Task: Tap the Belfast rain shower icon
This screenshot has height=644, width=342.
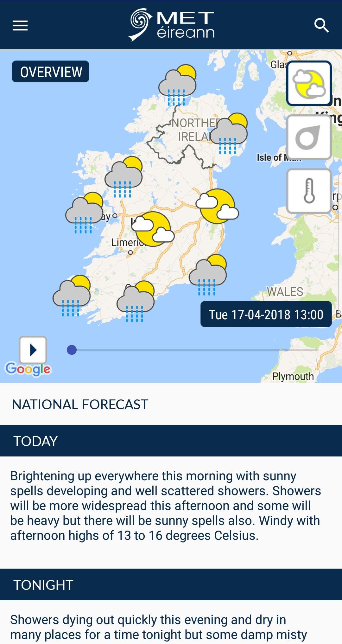Action: click(x=229, y=133)
